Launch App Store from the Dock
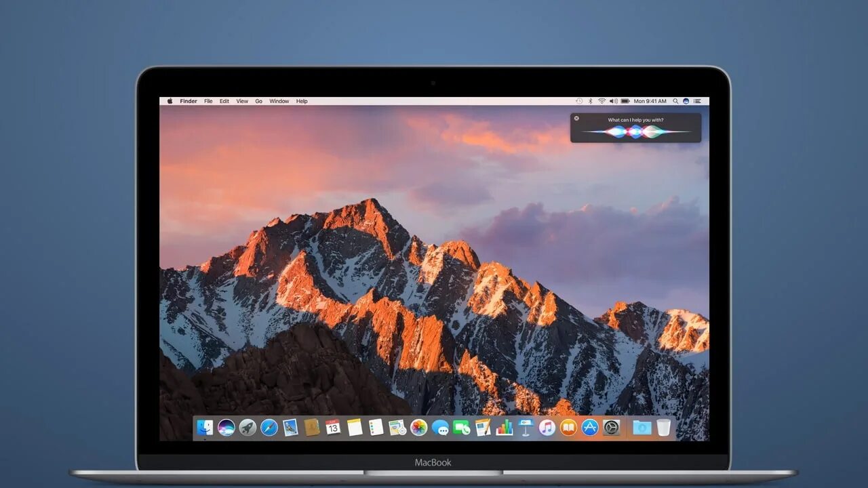Screen dimensions: 868x488 point(590,428)
